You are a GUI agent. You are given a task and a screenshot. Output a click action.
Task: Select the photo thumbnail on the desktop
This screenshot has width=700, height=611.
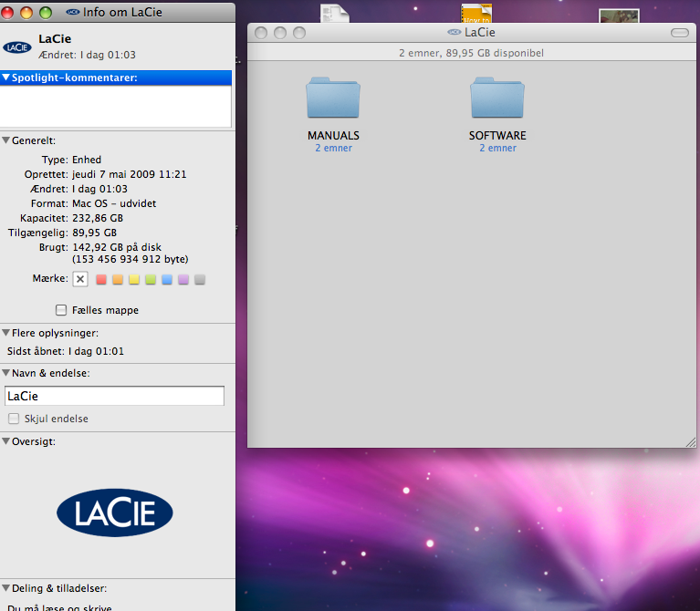619,16
